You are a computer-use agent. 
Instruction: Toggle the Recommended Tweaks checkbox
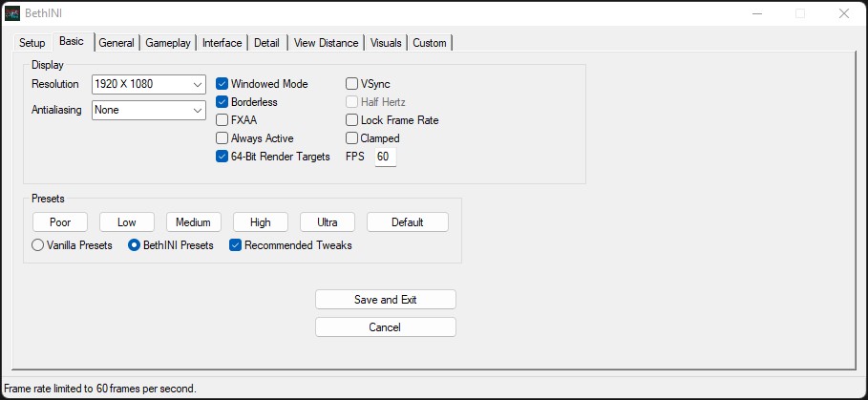coord(236,245)
